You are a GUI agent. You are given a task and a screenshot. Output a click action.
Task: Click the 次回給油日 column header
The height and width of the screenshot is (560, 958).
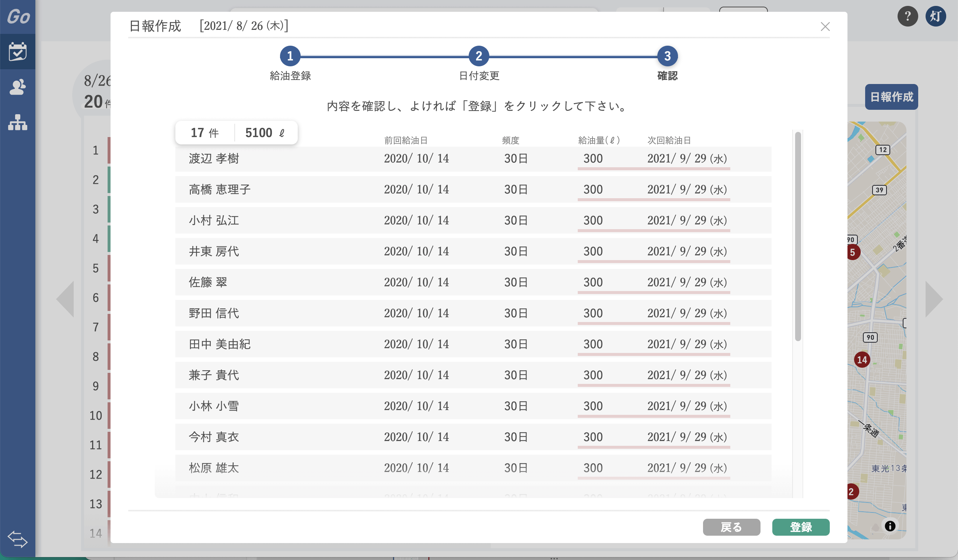pos(669,140)
